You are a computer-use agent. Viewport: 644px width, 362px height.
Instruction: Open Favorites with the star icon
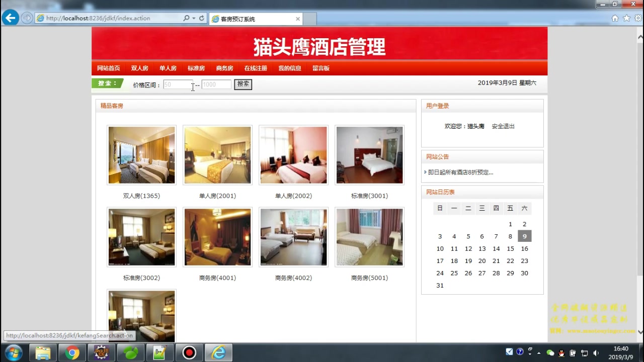(626, 18)
